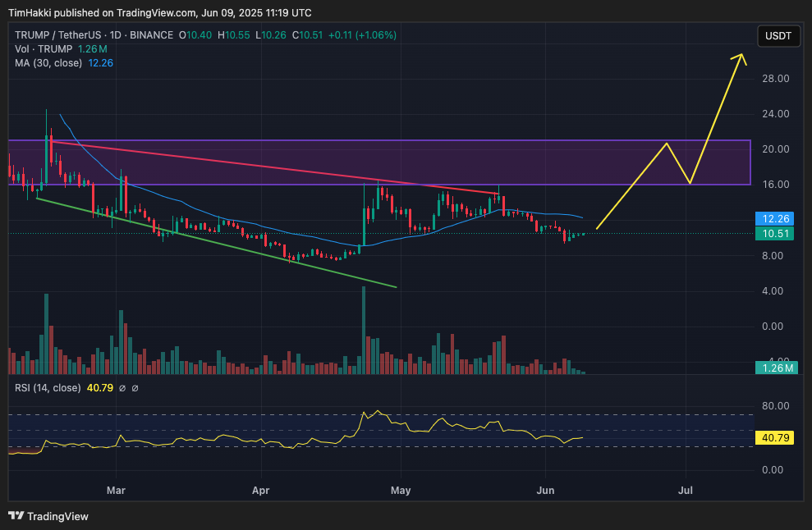Click the green 1.26 M volume axis label
Screen dimensions: 812x530
(x=776, y=368)
